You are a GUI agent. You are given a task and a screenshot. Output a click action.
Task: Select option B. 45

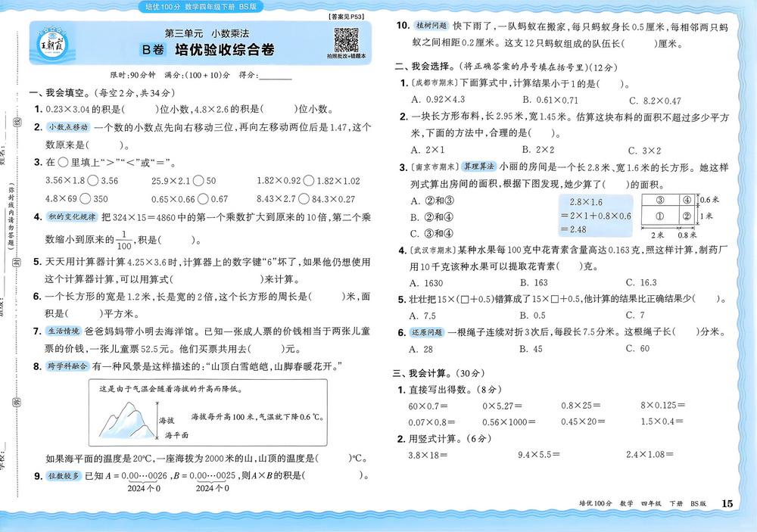point(531,349)
